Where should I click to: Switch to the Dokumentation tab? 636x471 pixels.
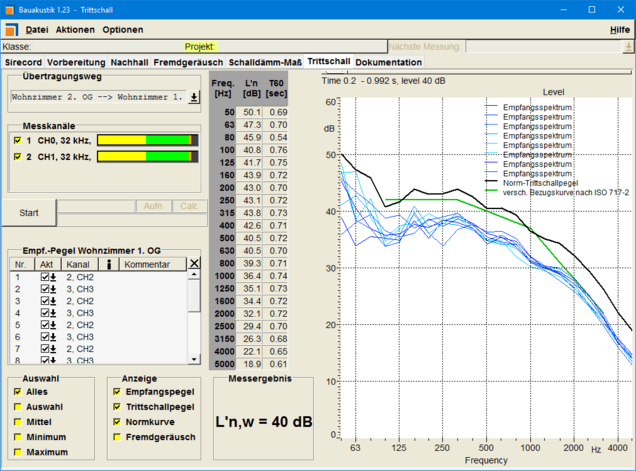[389, 62]
